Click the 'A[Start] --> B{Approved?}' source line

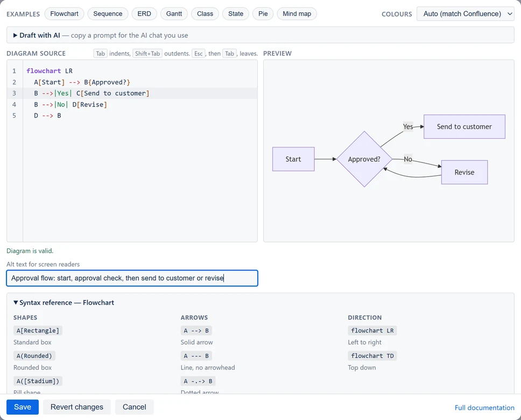[82, 82]
